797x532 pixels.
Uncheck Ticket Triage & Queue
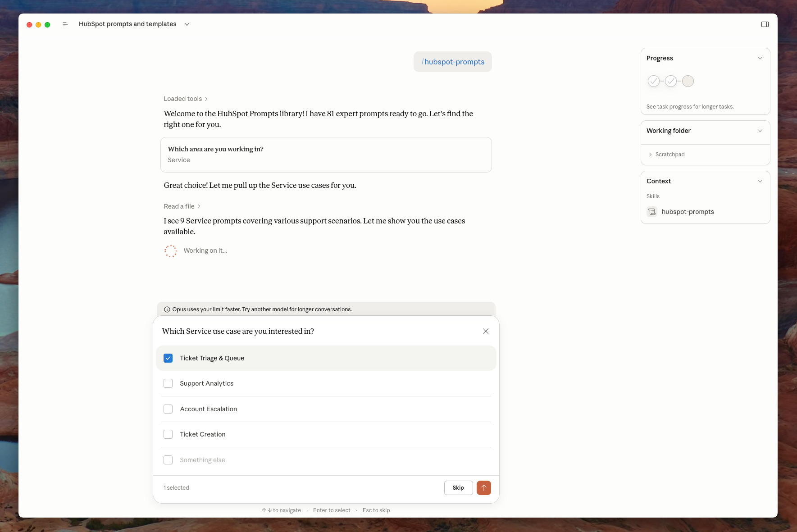point(168,358)
